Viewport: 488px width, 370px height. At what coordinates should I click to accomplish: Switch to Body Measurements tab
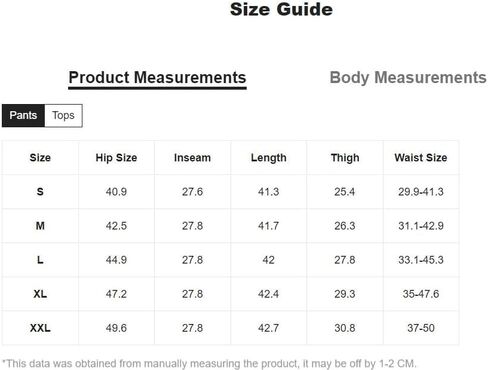click(x=408, y=78)
